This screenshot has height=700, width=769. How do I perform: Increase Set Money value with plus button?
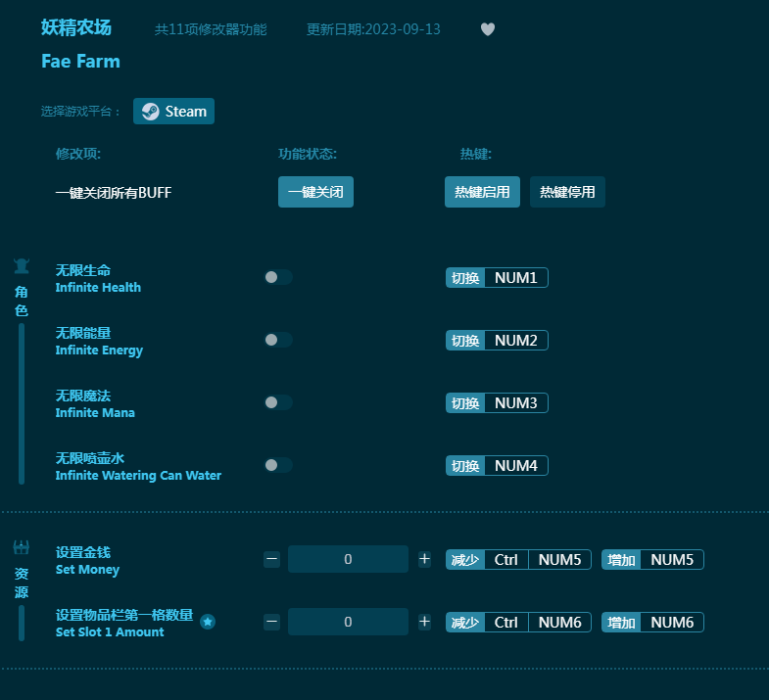pyautogui.click(x=425, y=559)
